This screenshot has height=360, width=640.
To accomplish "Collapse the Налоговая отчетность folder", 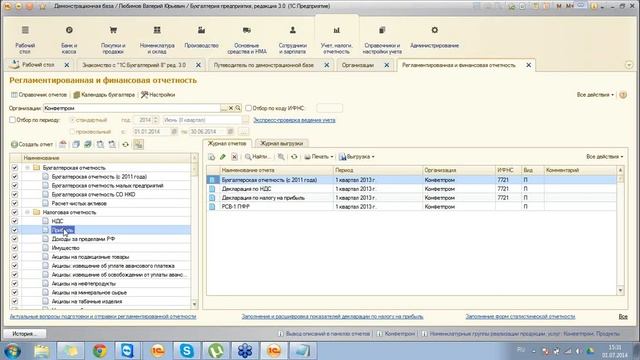I will (x=27, y=212).
